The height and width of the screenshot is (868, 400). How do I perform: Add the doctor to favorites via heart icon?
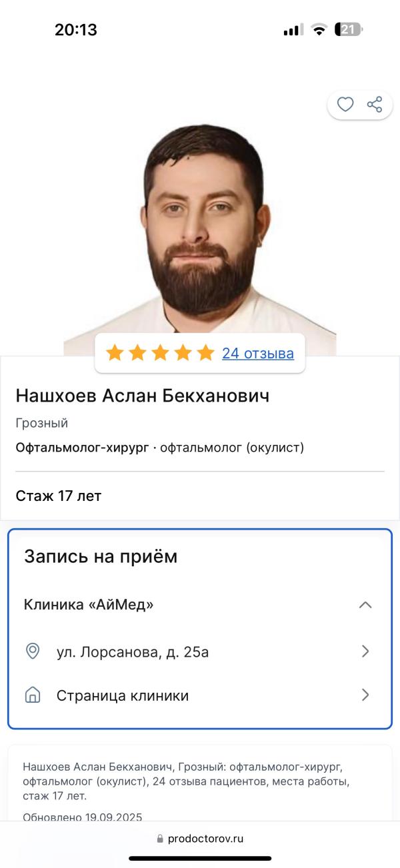(345, 104)
